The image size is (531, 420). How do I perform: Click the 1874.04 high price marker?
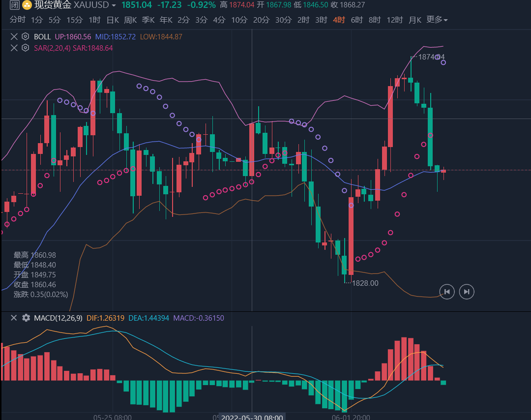pos(432,57)
